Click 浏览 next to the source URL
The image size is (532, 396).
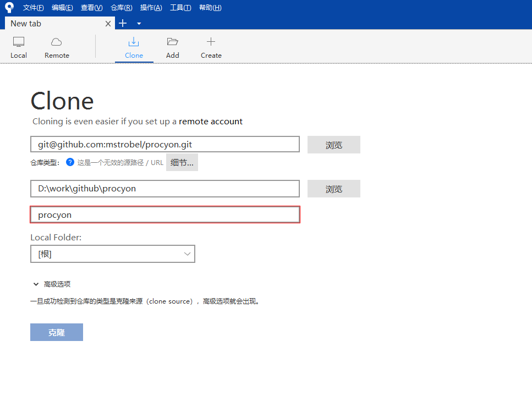pyautogui.click(x=333, y=145)
